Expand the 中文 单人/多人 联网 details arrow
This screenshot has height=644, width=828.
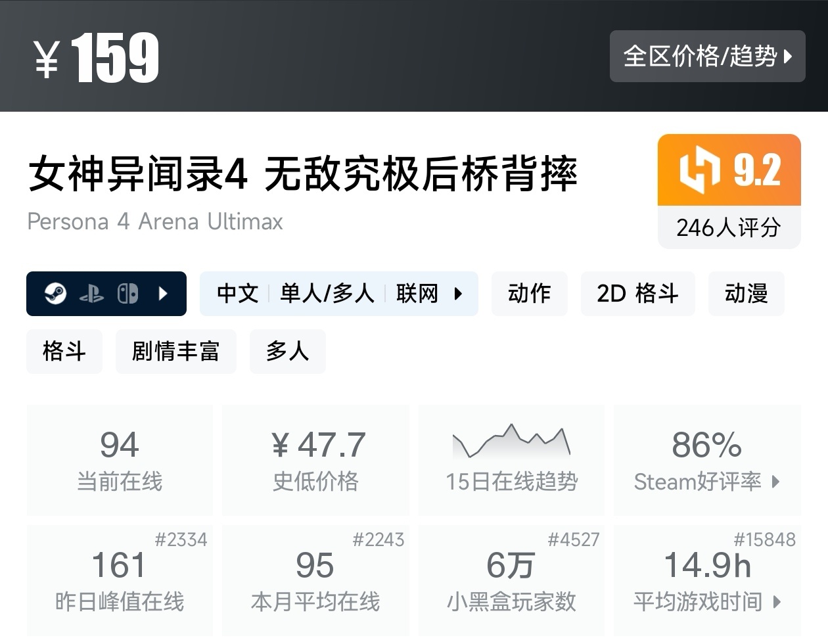tap(459, 294)
